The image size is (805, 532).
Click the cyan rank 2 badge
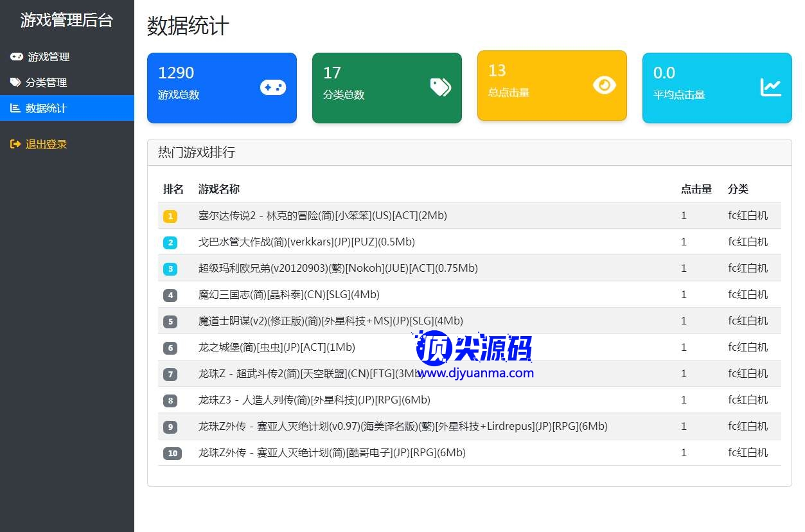pos(170,243)
